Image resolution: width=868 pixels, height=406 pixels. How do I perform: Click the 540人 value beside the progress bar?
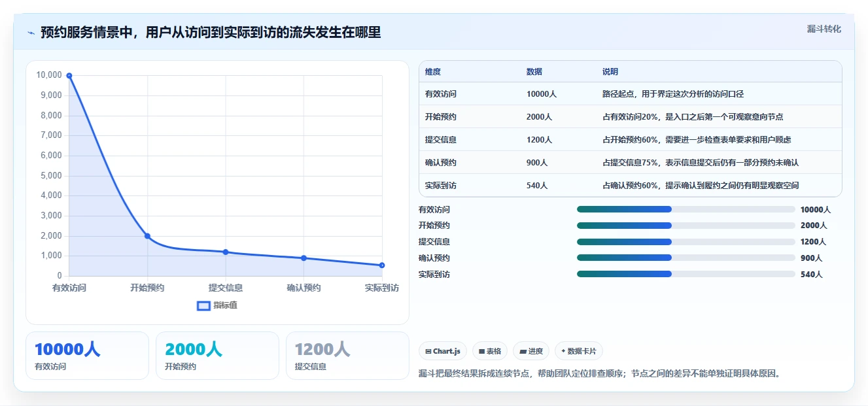(812, 275)
